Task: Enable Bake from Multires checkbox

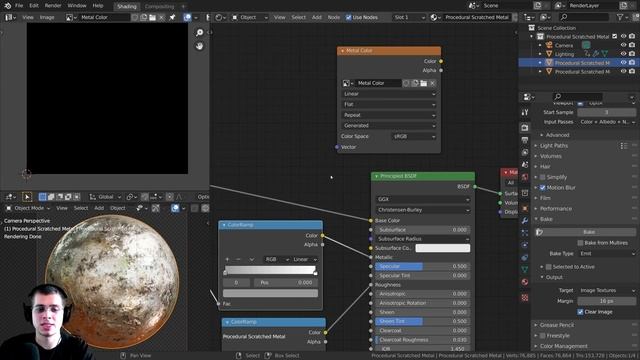Action: tap(580, 243)
